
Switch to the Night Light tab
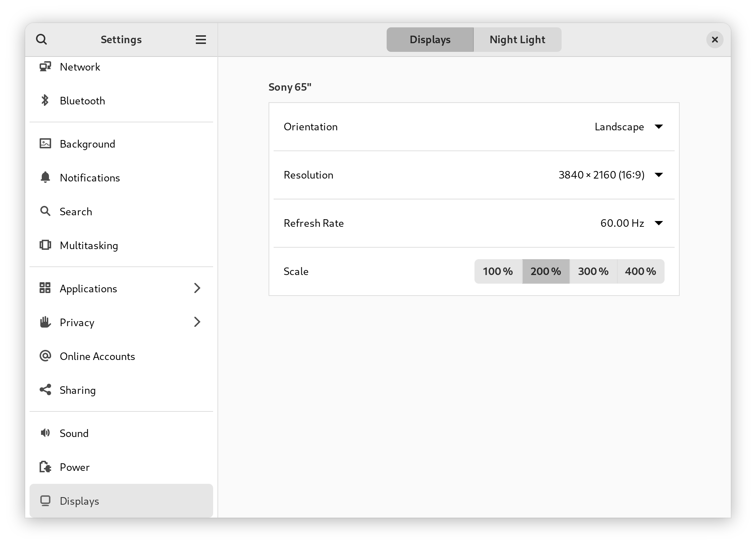pyautogui.click(x=518, y=40)
